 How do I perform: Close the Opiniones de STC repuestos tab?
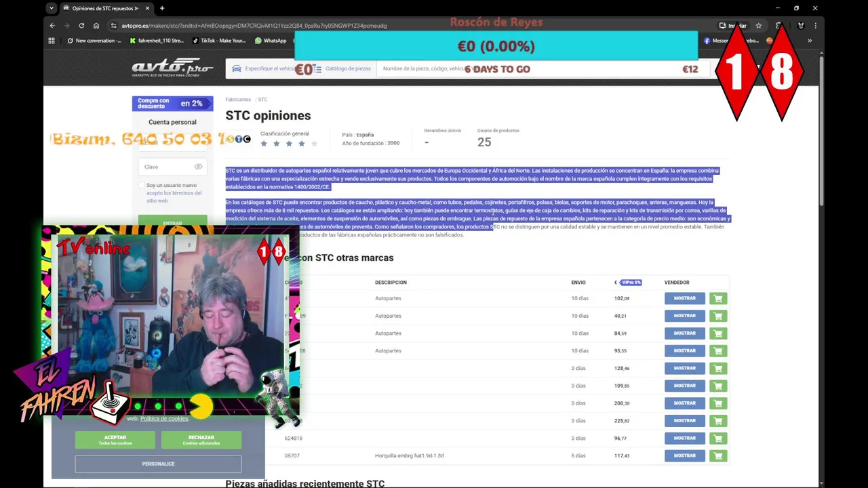[x=147, y=8]
